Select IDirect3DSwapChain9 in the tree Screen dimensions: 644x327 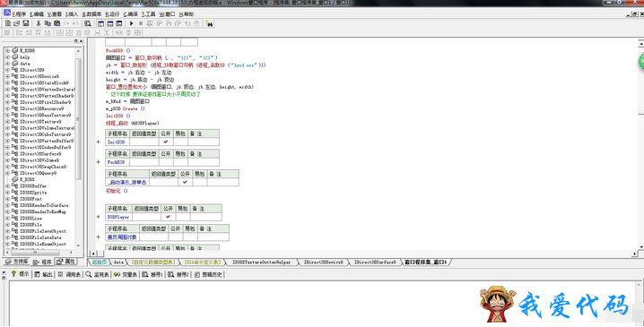pos(43,167)
